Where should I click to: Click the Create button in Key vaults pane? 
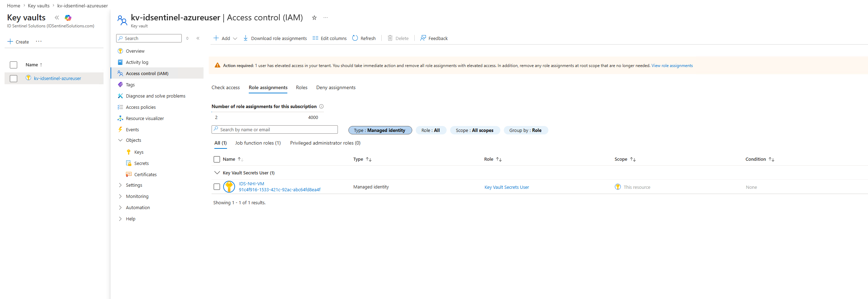[x=18, y=42]
